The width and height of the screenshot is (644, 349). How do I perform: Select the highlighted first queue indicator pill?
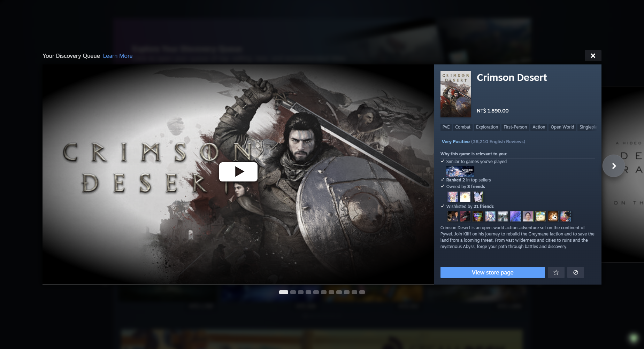(x=284, y=292)
